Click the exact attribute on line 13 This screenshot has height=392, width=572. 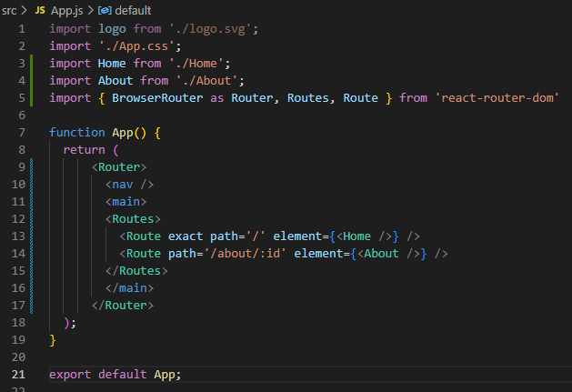[186, 236]
